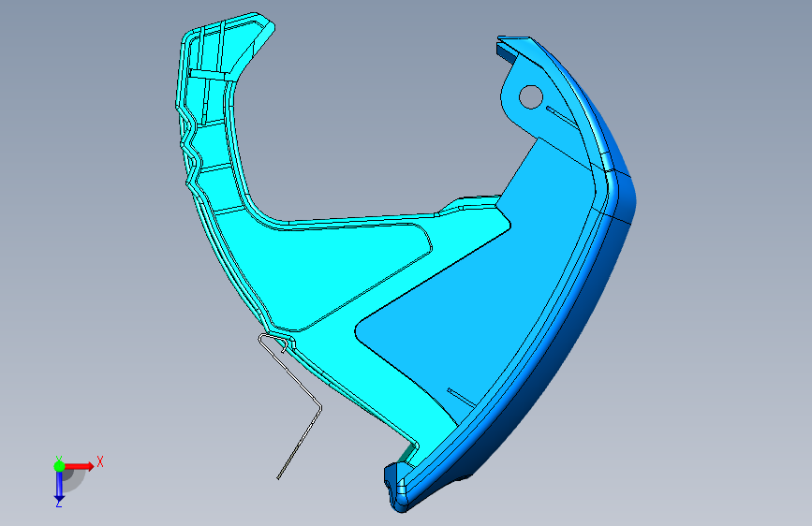Click the green Y axis ball of the triad

(x=59, y=466)
